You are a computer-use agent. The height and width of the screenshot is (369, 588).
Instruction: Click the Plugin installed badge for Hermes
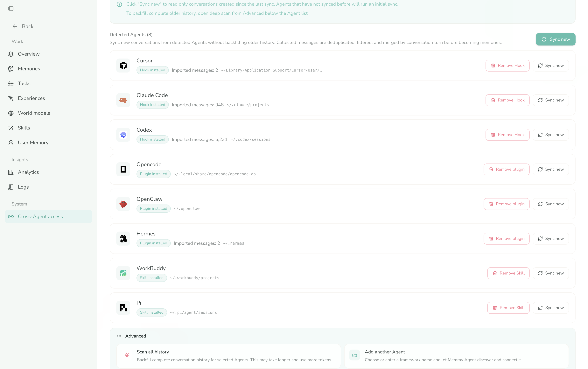154,243
